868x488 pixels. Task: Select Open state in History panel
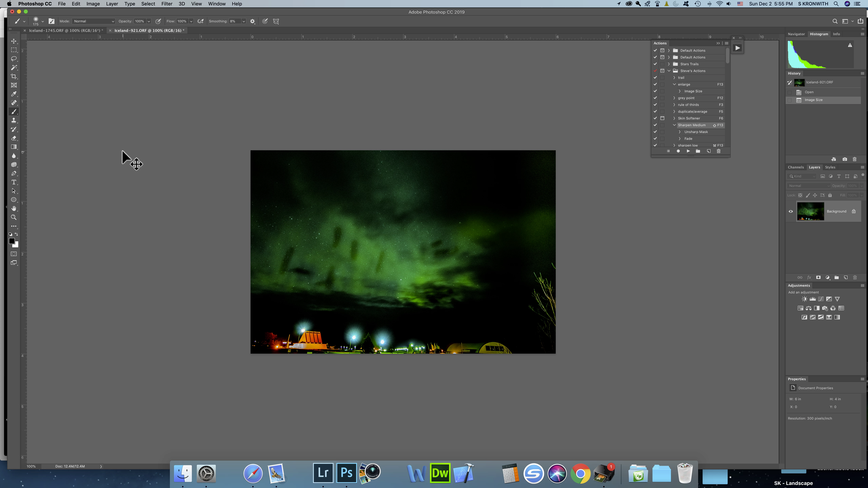click(x=809, y=92)
